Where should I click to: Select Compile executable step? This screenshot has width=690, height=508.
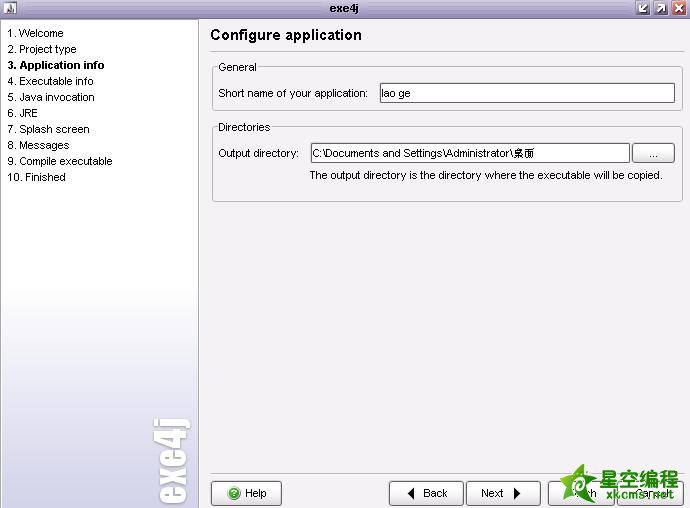click(60, 161)
